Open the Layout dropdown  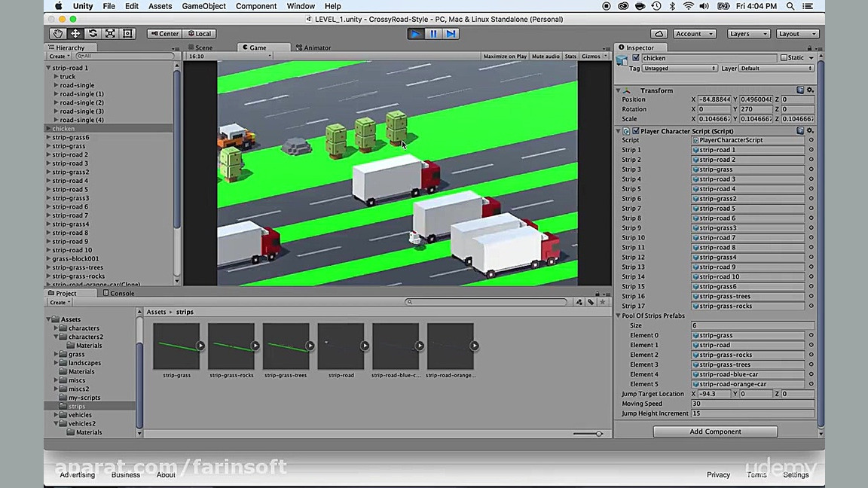tap(796, 34)
